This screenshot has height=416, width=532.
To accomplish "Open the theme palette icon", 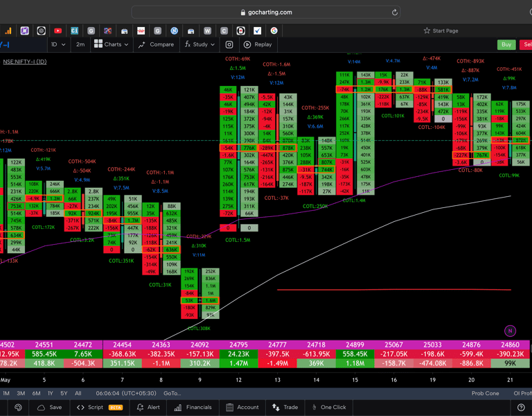I will pyautogui.click(x=18, y=407).
